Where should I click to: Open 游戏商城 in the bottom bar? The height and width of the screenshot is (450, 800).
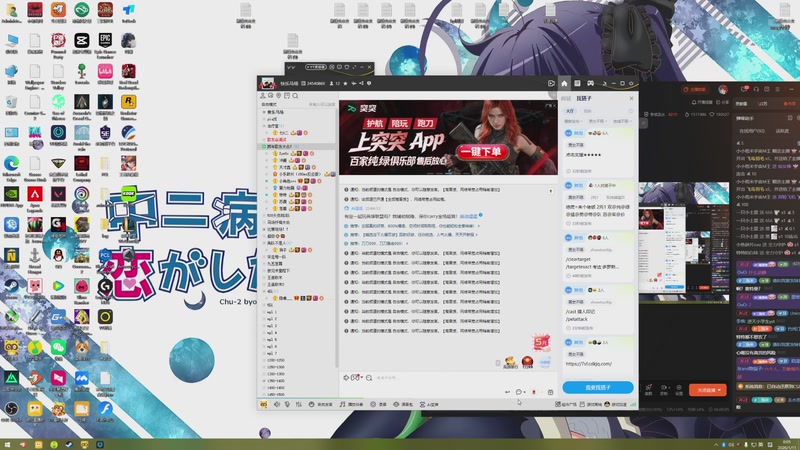590,404
